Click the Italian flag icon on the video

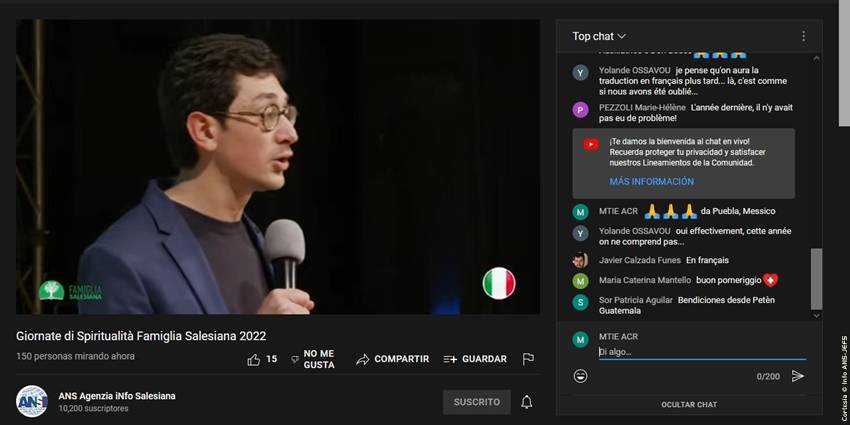499,283
